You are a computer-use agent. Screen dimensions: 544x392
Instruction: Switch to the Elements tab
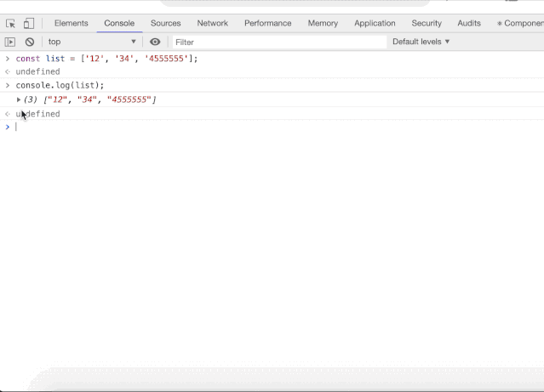click(71, 23)
